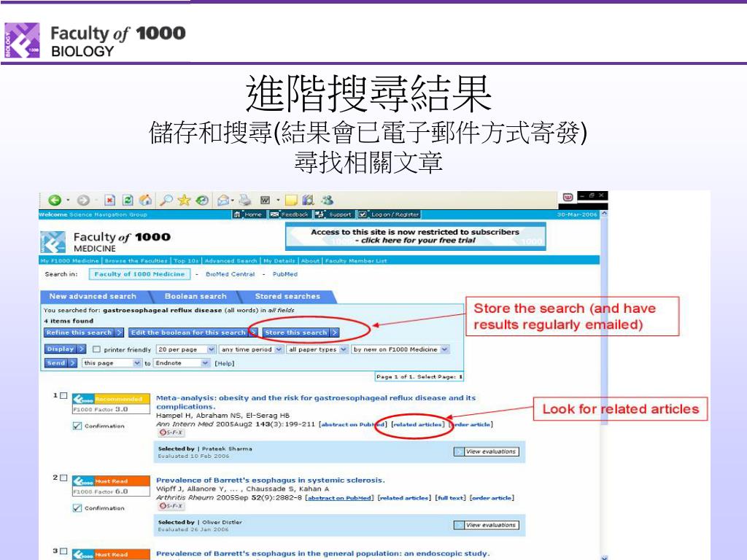Click the Print icon in toolbar
Image resolution: width=747 pixels, height=560 pixels.
pyautogui.click(x=245, y=201)
